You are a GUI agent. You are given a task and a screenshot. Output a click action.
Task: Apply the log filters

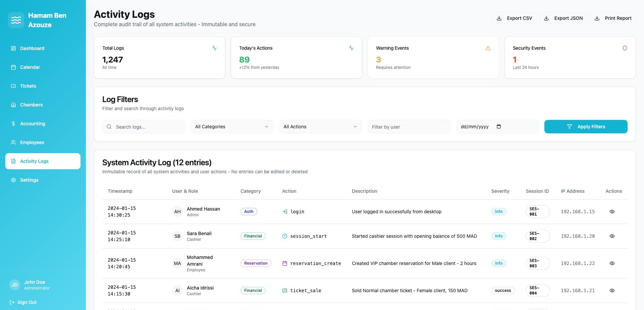(x=586, y=127)
